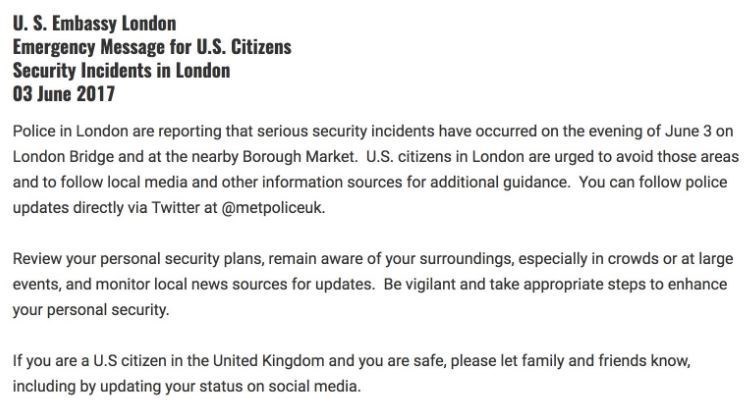The image size is (744, 416).
Task: Click the "Security Incidents in London" heading
Action: (121, 70)
